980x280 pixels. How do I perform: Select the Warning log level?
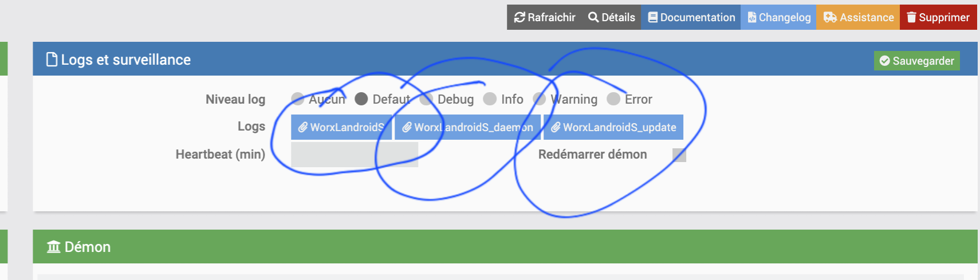pos(539,99)
